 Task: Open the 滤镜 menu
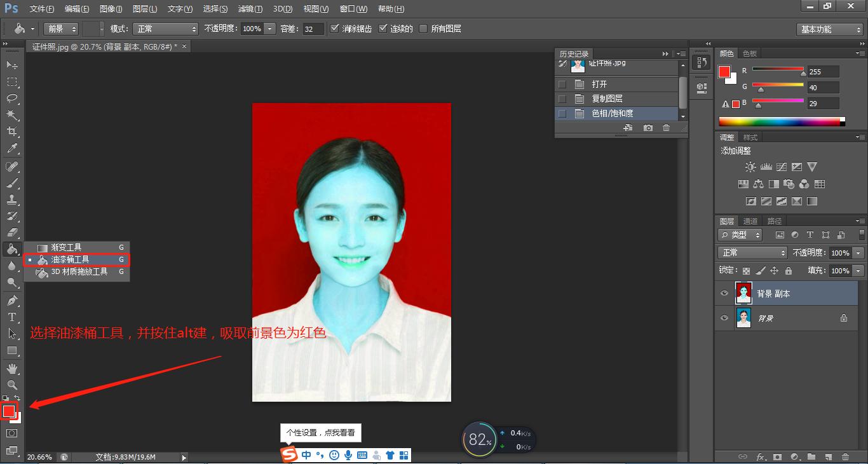(x=250, y=8)
